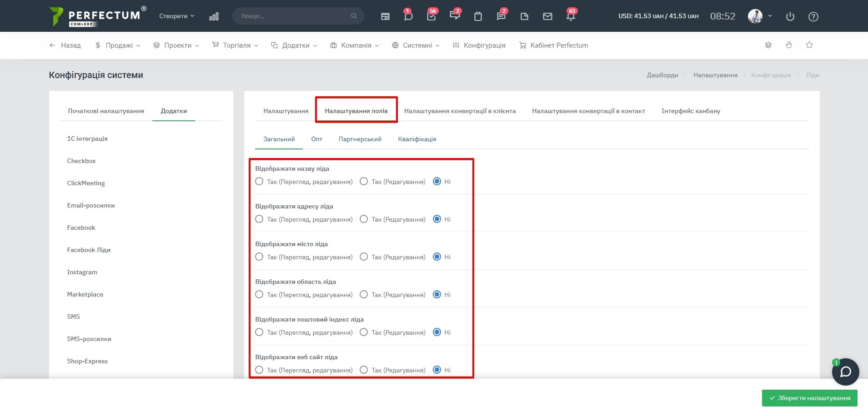Open chat bubble icon with badge 1
The width and height of the screenshot is (868, 416).
click(408, 16)
